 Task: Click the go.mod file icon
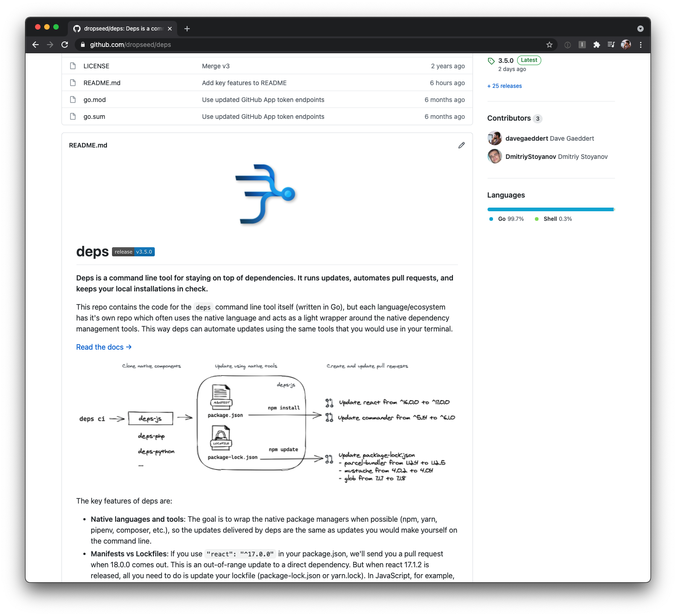[x=73, y=100]
